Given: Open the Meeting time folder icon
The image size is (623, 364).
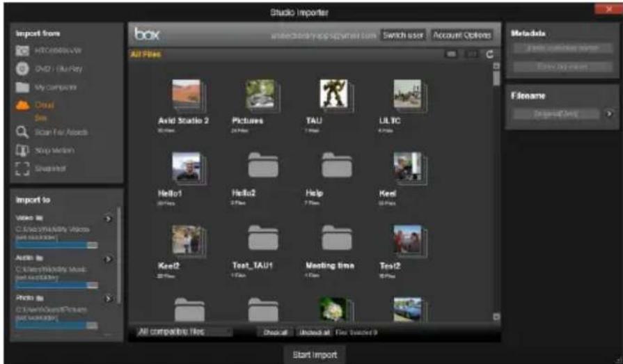Looking at the screenshot, I should click(x=336, y=237).
